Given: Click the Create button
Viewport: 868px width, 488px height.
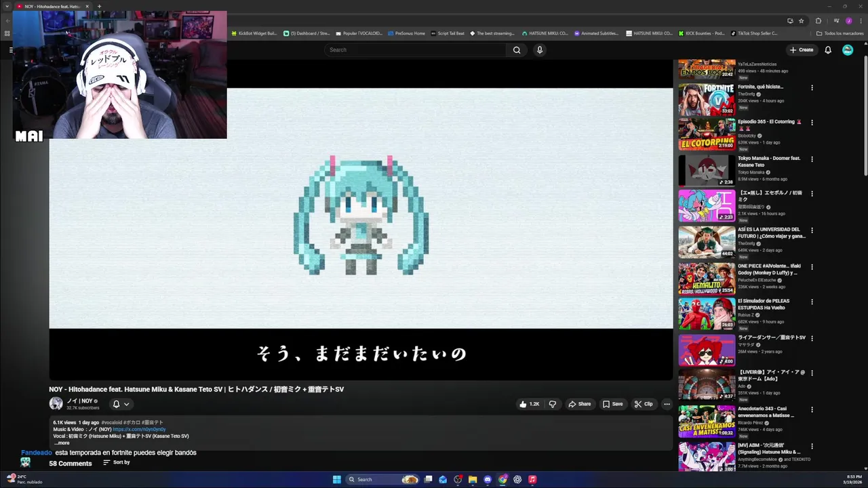Looking at the screenshot, I should pos(801,49).
